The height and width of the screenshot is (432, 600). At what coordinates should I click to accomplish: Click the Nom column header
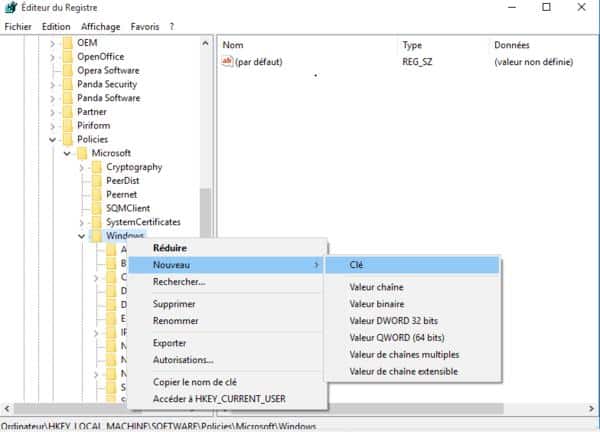[233, 45]
